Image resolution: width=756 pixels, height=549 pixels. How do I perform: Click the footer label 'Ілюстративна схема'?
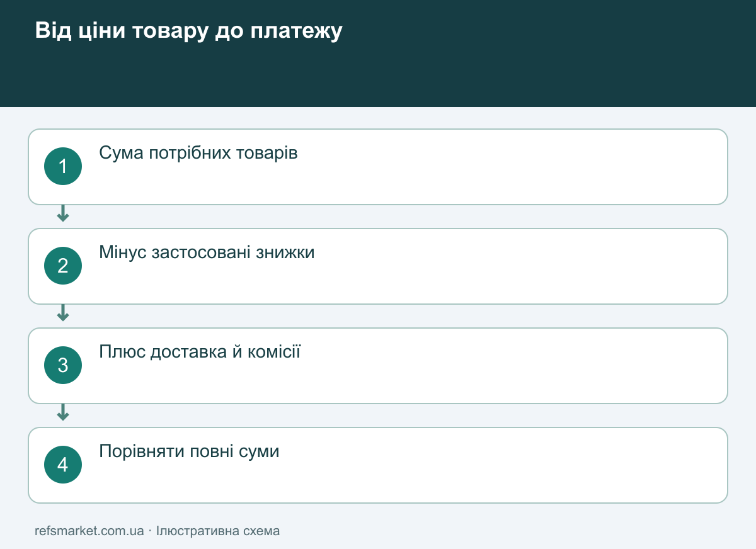pos(218,531)
